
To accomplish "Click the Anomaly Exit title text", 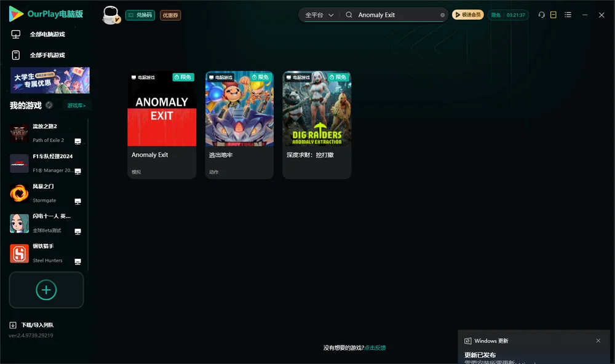I will [x=150, y=155].
